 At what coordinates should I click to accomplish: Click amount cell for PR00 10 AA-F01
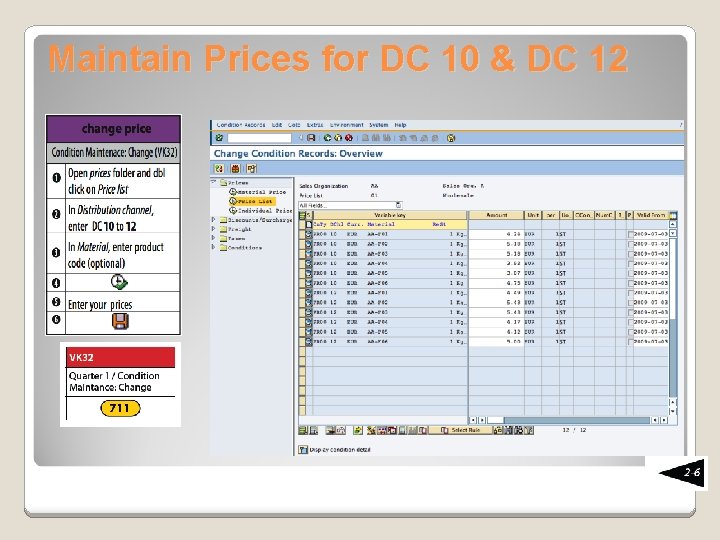496,234
